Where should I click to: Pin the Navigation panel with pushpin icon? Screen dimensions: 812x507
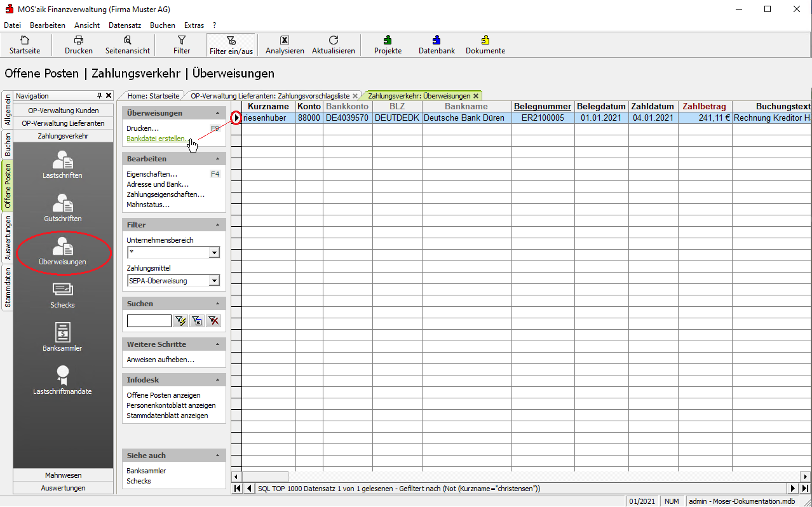[x=99, y=95]
